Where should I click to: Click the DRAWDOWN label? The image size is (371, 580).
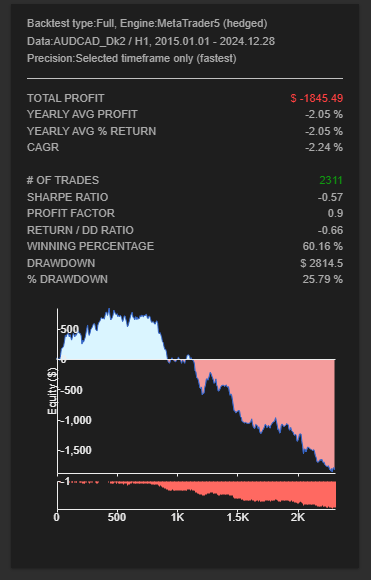point(61,263)
